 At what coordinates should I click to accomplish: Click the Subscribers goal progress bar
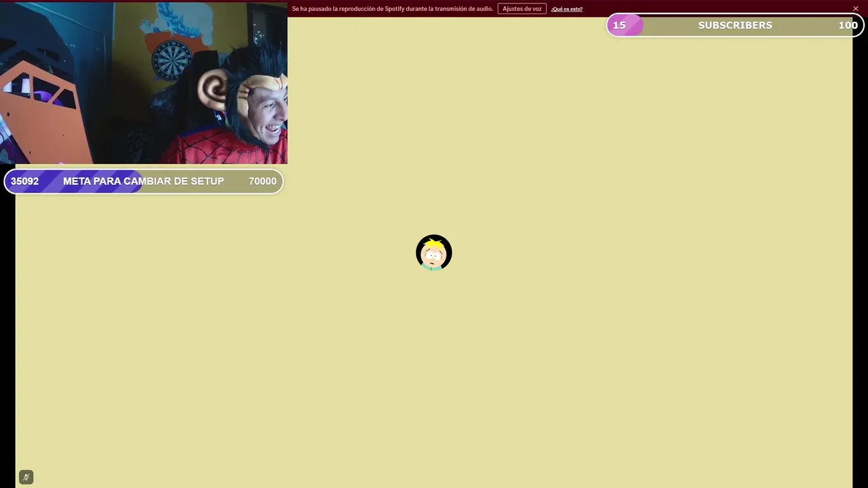735,25
